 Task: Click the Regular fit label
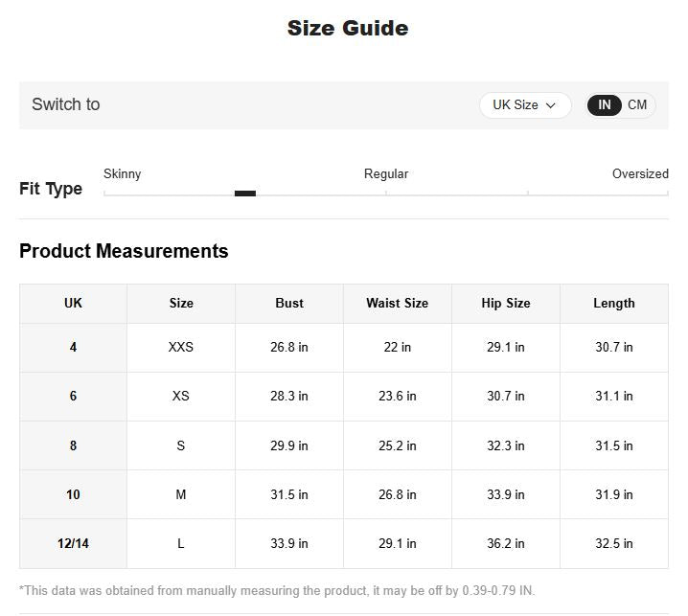(x=386, y=173)
